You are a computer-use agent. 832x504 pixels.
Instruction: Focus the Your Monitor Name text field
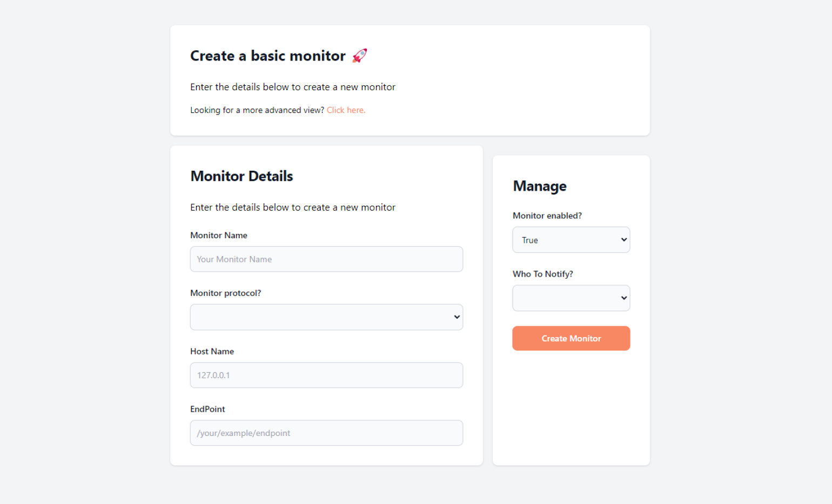[x=326, y=259]
